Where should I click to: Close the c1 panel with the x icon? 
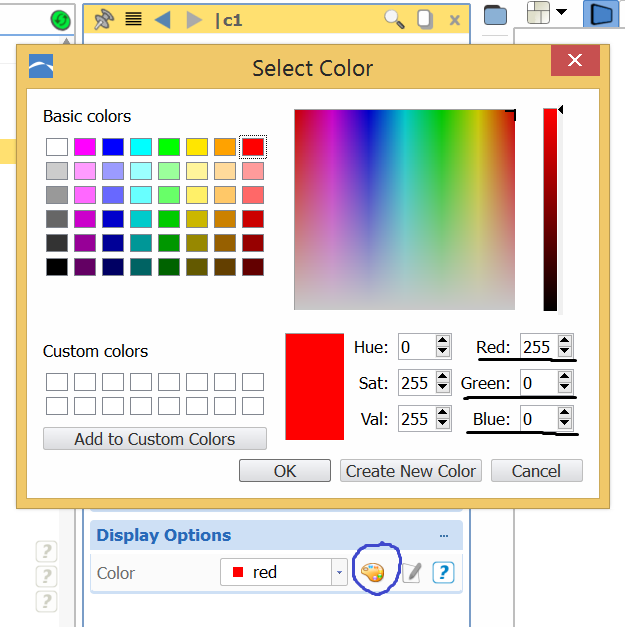click(x=455, y=20)
